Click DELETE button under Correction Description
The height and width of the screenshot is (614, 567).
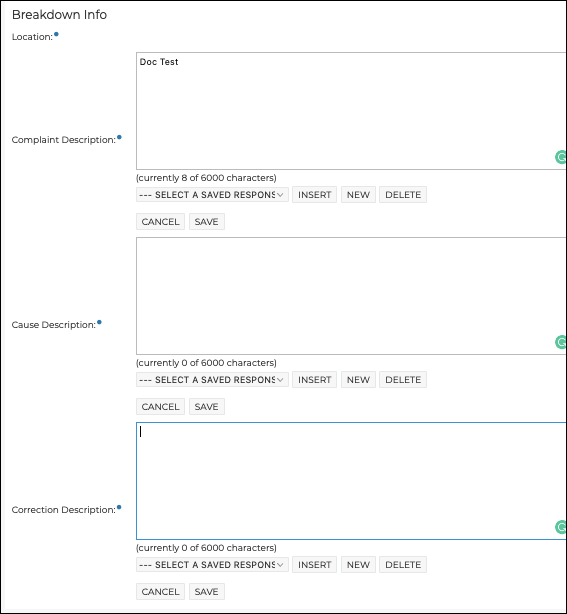[x=403, y=565]
